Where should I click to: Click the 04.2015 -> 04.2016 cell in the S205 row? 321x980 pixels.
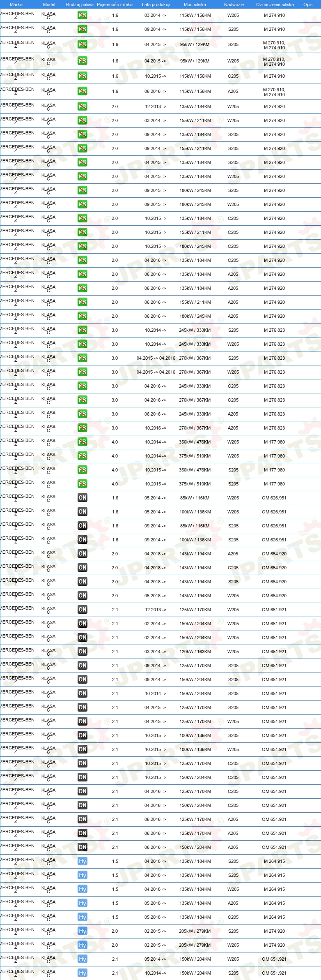click(x=156, y=358)
